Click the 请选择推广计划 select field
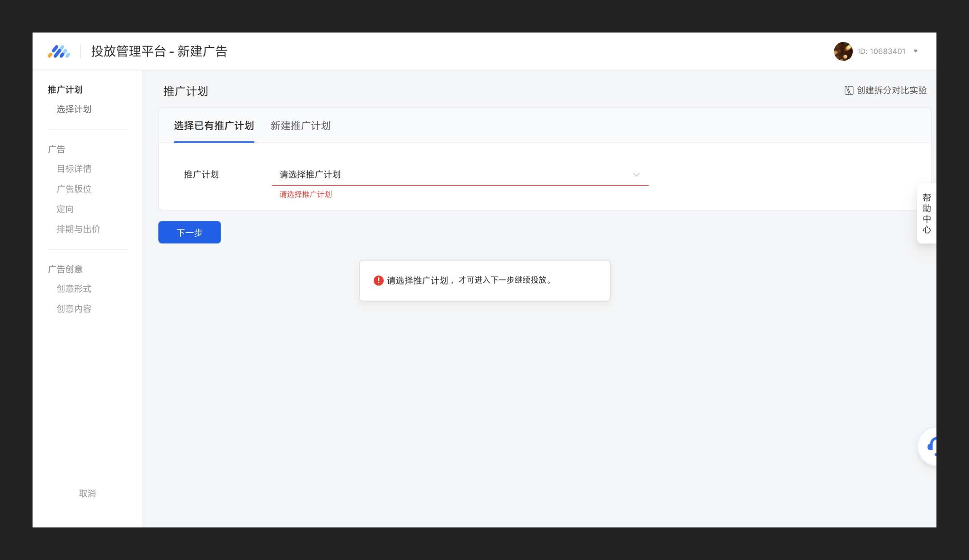Viewport: 969px width, 560px height. [x=452, y=174]
